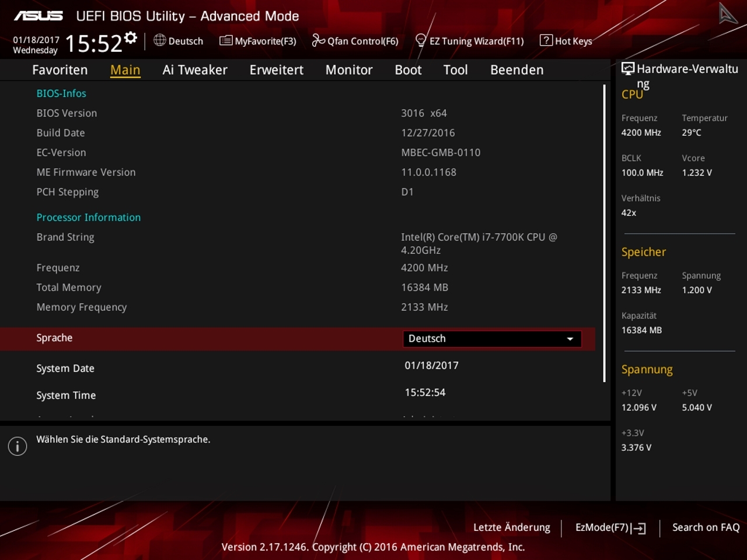Switch to the Tool tab
This screenshot has width=747, height=560.
pos(455,70)
